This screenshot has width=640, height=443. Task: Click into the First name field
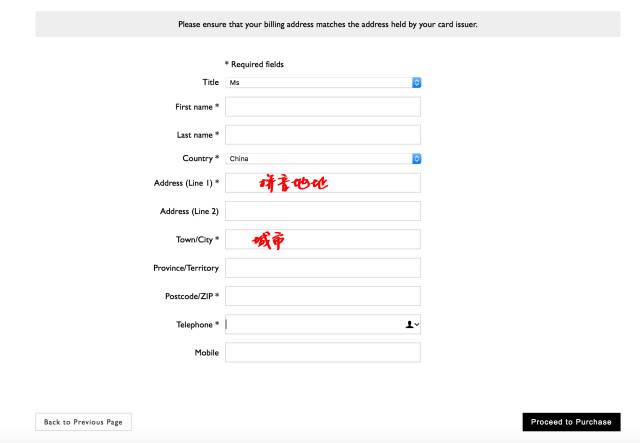(x=323, y=107)
